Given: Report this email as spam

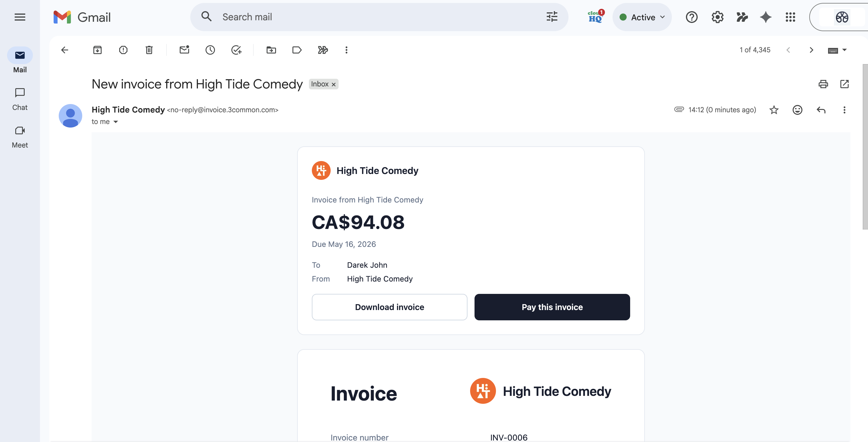Looking at the screenshot, I should click(x=123, y=50).
